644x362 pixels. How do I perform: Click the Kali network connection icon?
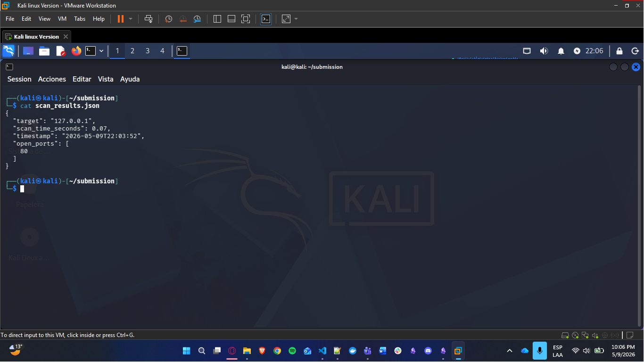(527, 51)
